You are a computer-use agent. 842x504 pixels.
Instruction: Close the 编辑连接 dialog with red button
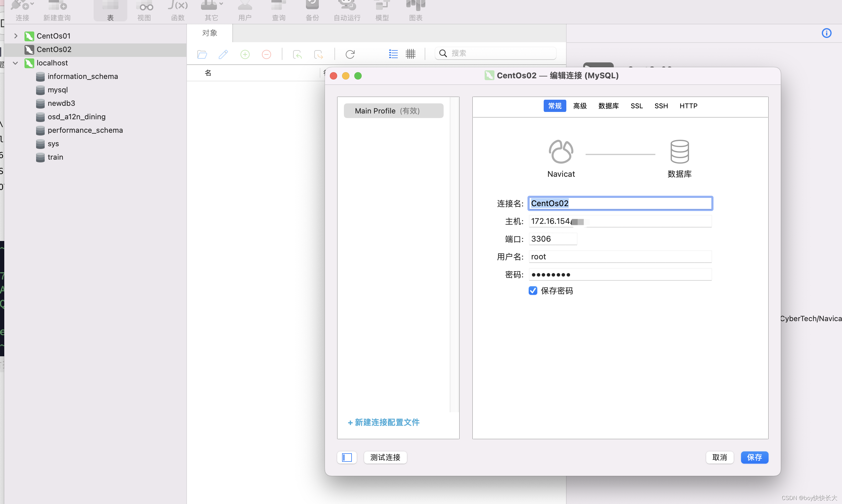(x=333, y=76)
